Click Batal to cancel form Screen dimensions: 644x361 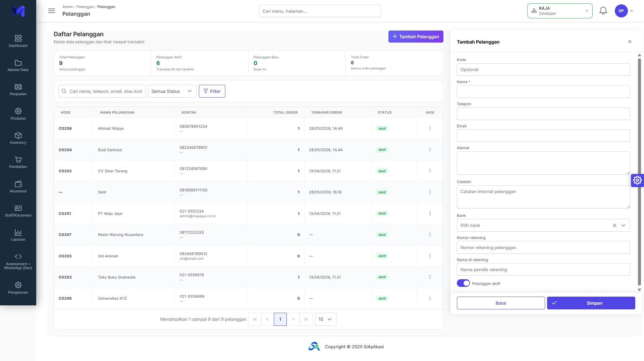tap(501, 303)
